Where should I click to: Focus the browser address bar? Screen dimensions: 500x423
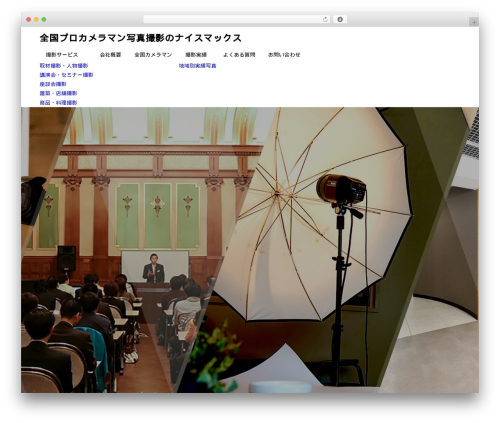[236, 20]
